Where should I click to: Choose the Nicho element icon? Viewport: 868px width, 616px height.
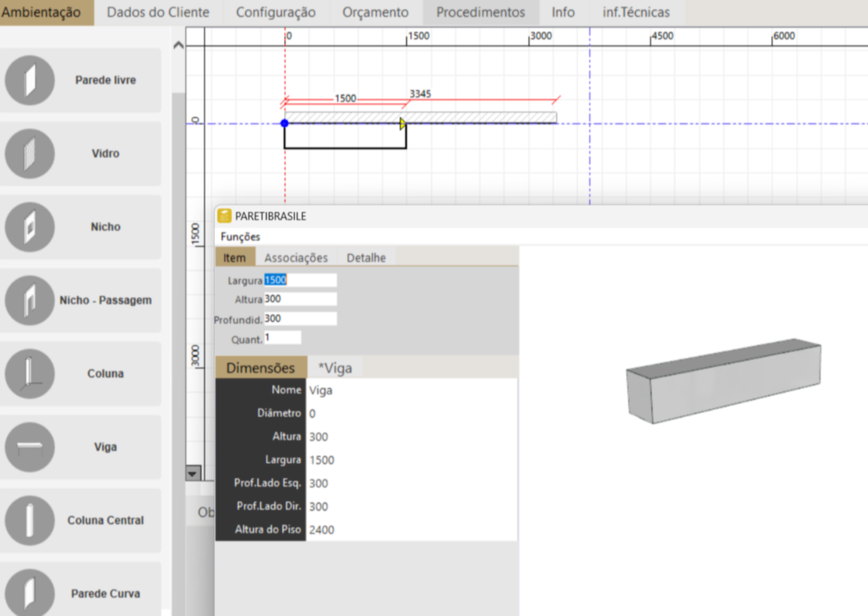29,227
